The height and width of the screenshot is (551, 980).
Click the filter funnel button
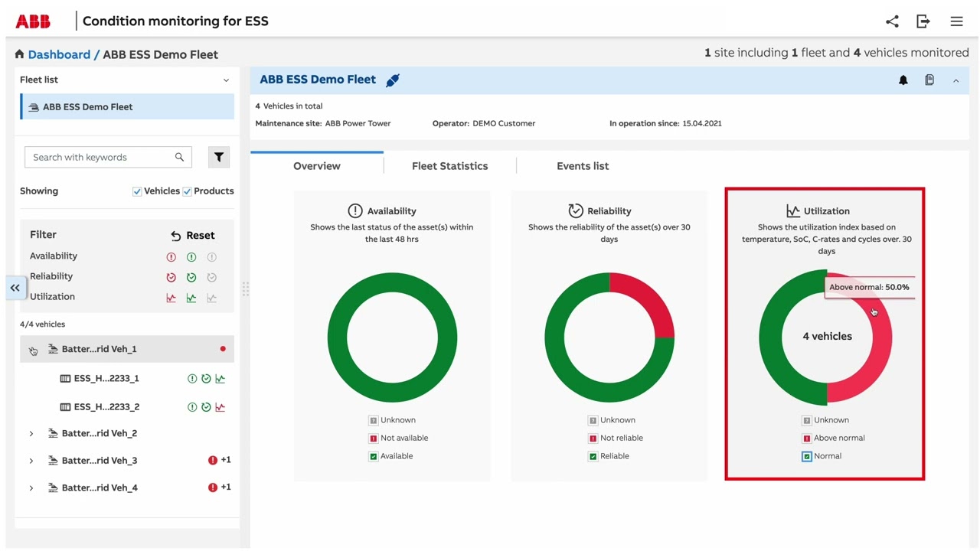219,157
